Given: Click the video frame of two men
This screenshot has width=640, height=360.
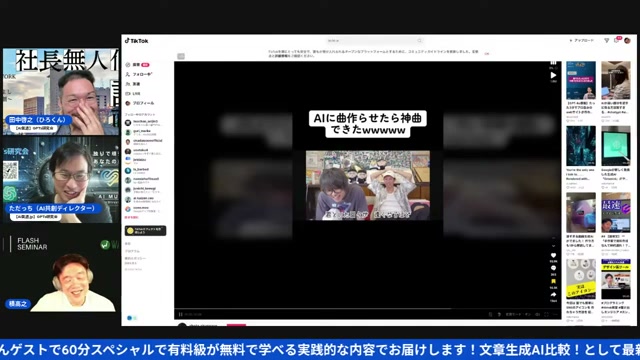Looking at the screenshot, I should coord(368,185).
